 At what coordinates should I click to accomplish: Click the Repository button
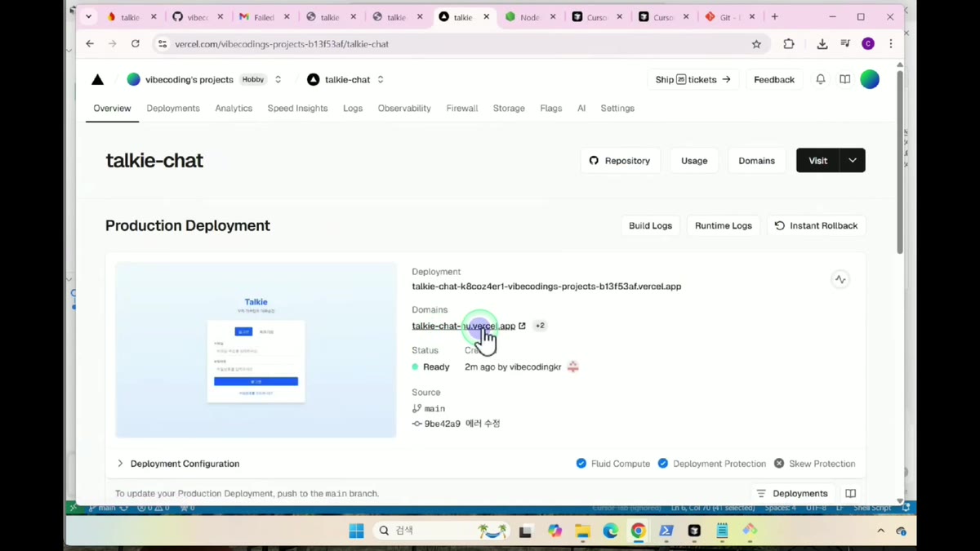[620, 161]
